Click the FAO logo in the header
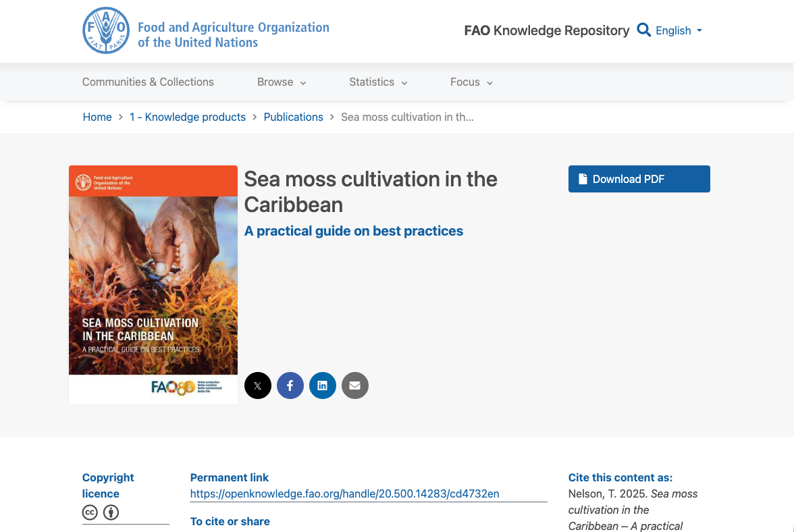 point(105,30)
